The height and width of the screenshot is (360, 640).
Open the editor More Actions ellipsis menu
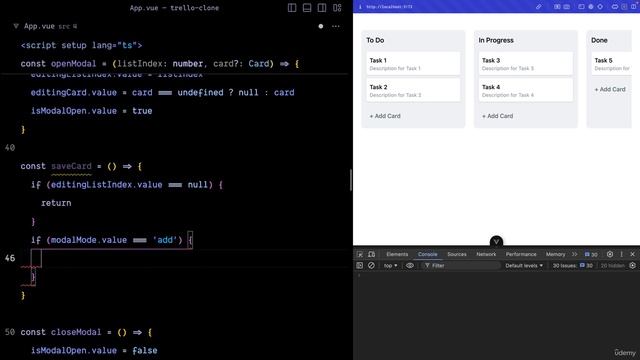pos(336,26)
